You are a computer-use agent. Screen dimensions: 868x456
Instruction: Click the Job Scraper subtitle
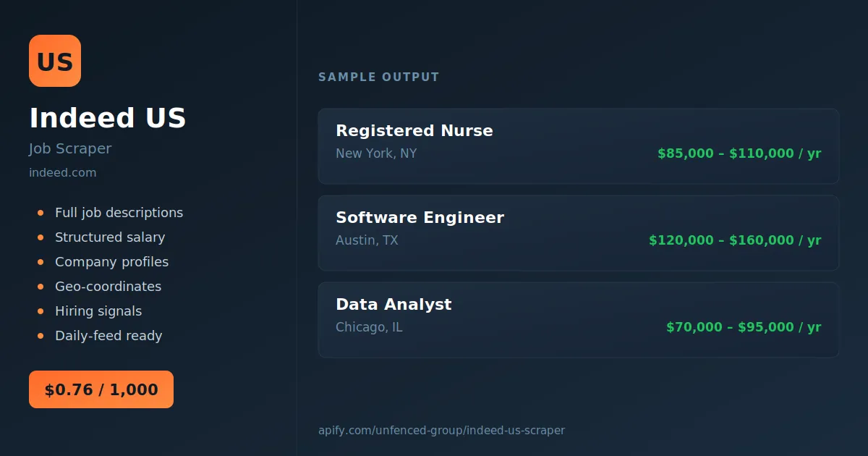70,149
